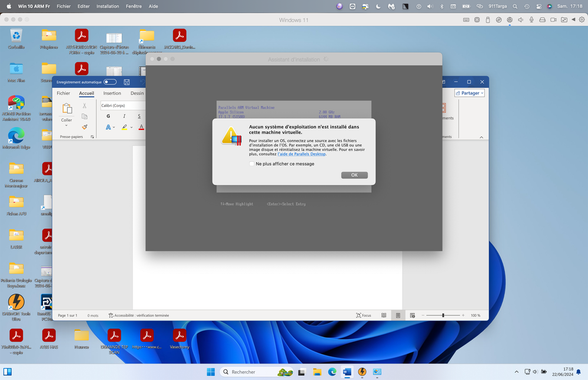Click the Copy icon in Word's Presse-papiers group
This screenshot has width=588, height=380.
pos(84,116)
